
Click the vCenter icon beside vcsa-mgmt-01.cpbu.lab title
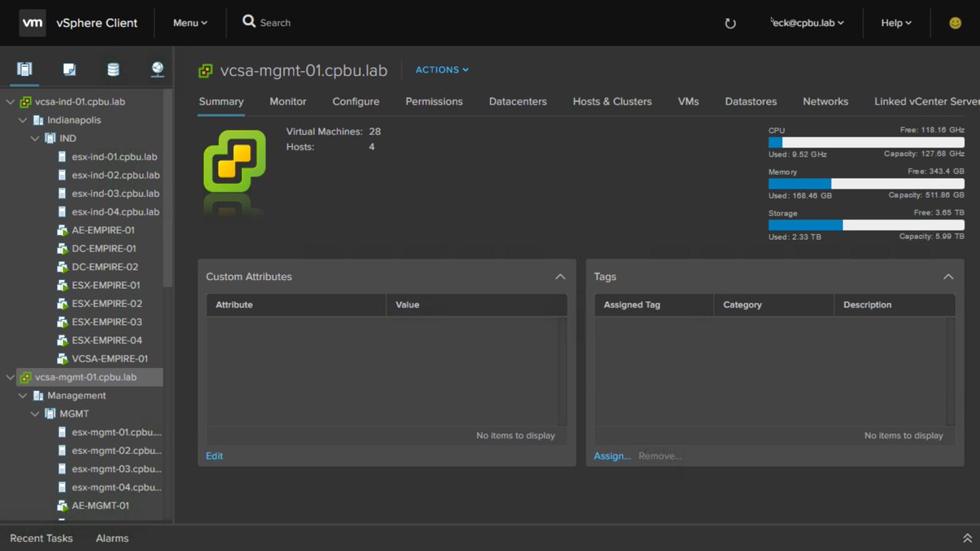pyautogui.click(x=206, y=71)
